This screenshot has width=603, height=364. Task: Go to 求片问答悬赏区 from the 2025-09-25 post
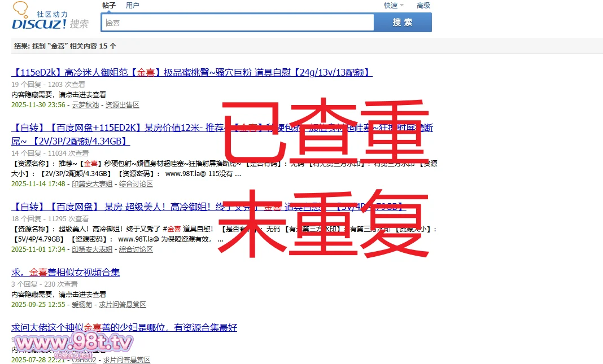point(123,305)
